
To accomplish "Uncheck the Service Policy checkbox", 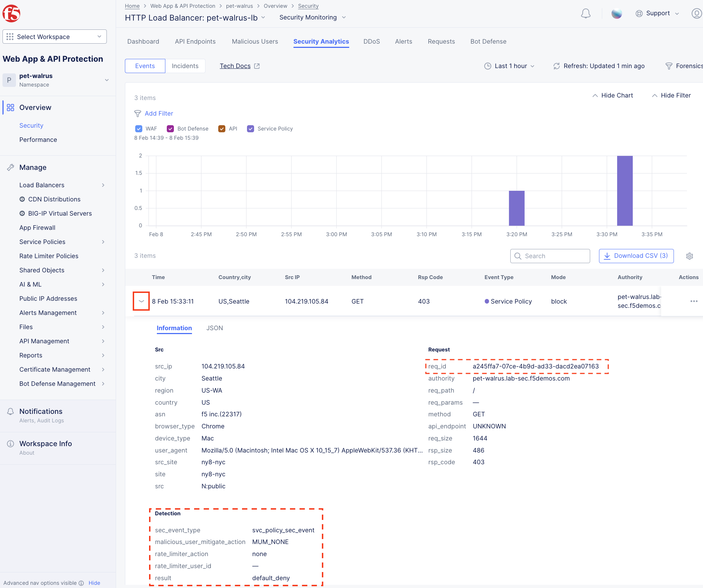I will pos(251,129).
